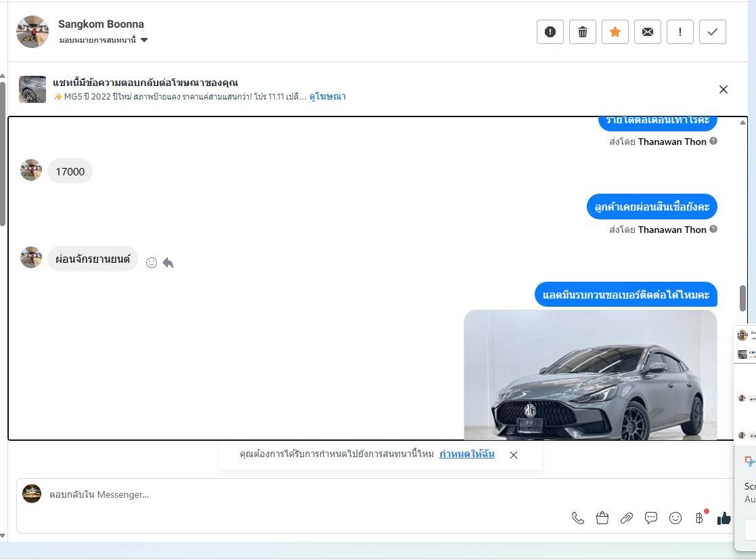Delete conversation using trash icon

pos(583,32)
